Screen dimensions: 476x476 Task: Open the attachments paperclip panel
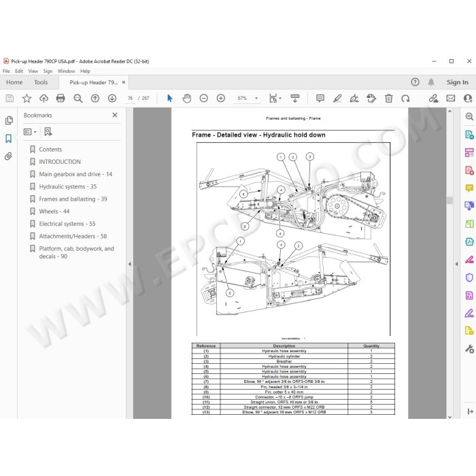pos(8,156)
